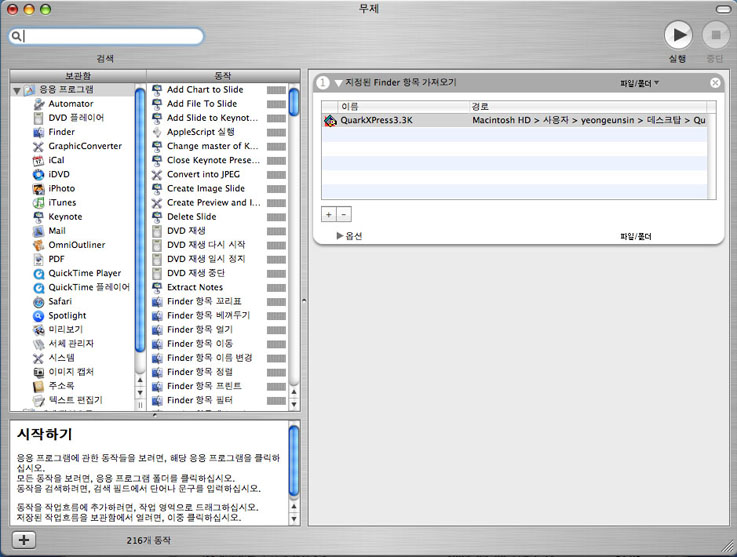Select the iTunes application icon

pos(38,203)
